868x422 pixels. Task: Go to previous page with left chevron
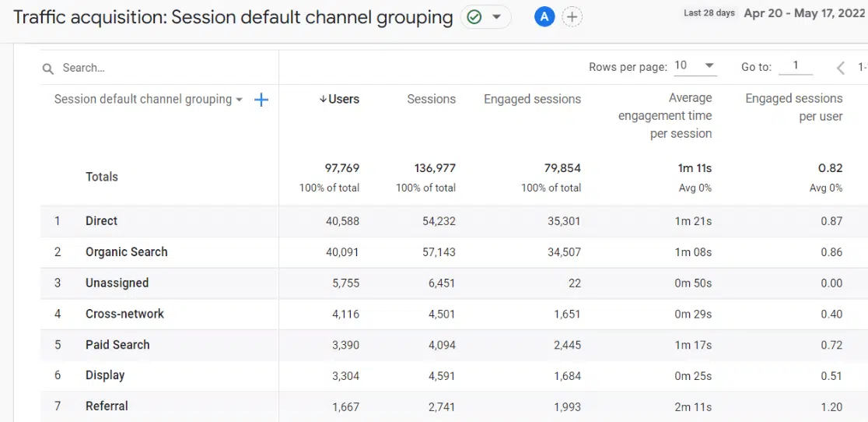(840, 68)
